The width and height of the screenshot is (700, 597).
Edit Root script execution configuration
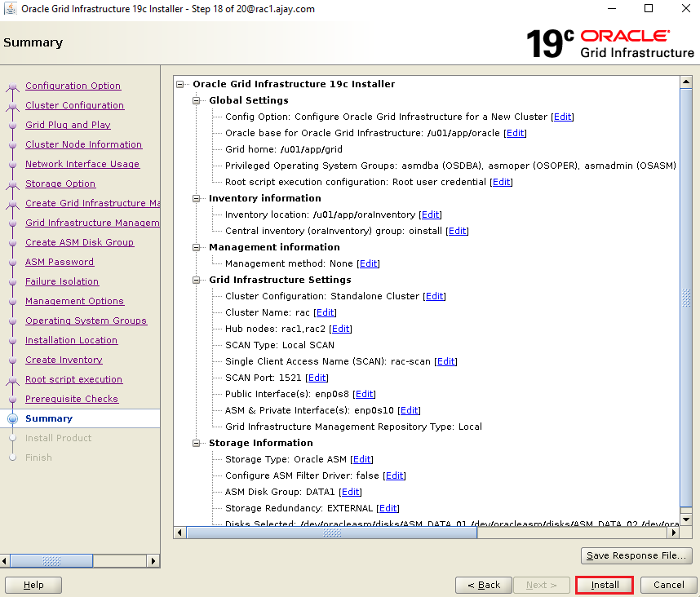click(x=501, y=182)
